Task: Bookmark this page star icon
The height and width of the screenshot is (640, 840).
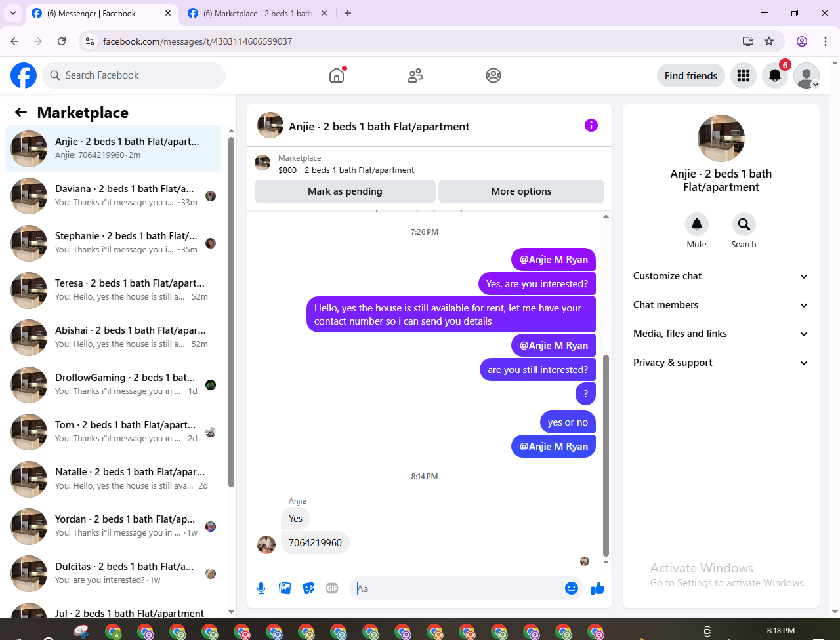Action: (769, 41)
